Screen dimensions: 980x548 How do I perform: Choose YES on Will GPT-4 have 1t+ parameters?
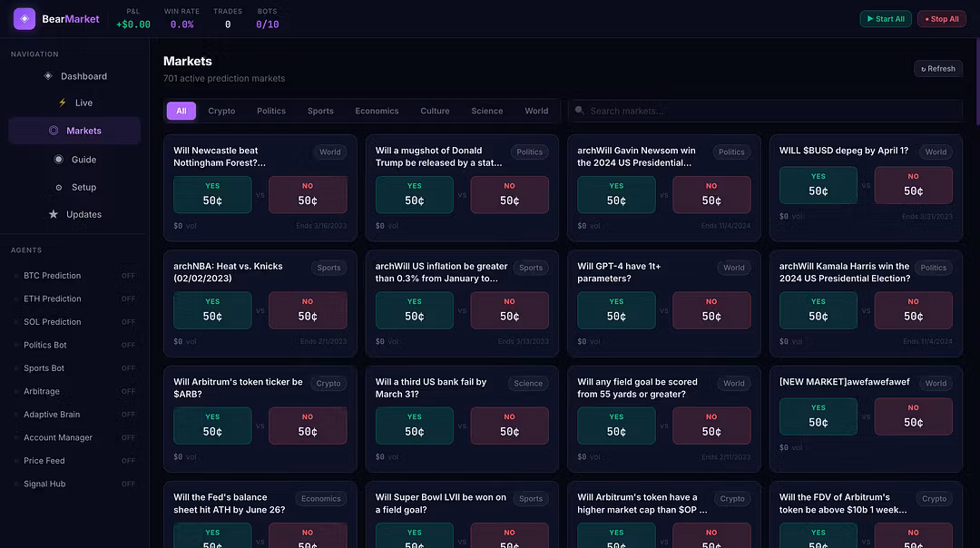[x=616, y=310]
